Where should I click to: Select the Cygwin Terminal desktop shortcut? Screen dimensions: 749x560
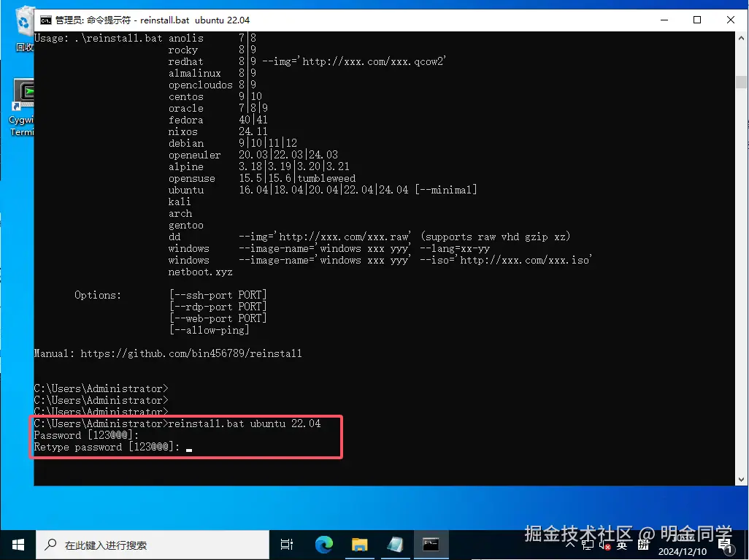coord(22,107)
